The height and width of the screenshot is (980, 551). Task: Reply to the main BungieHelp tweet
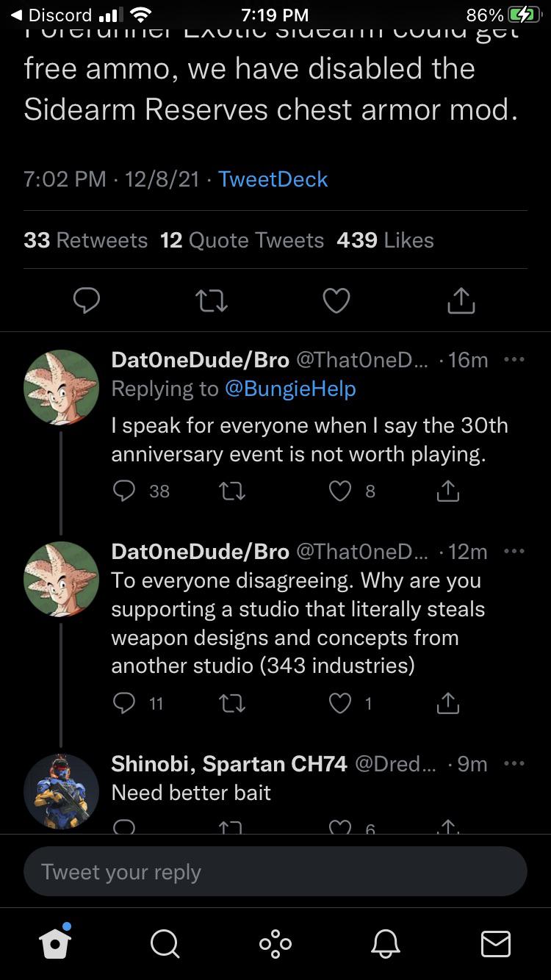[87, 300]
